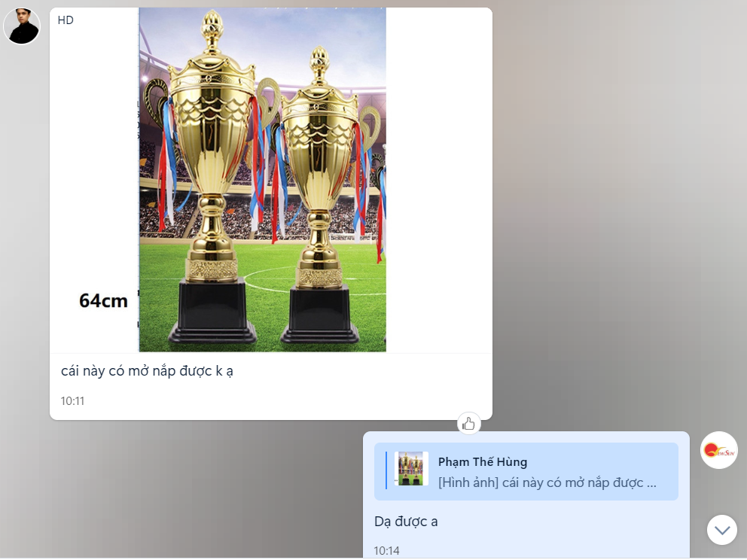
Task: Go to quoted '[Hình ảnh] cái này' message
Action: (547, 483)
